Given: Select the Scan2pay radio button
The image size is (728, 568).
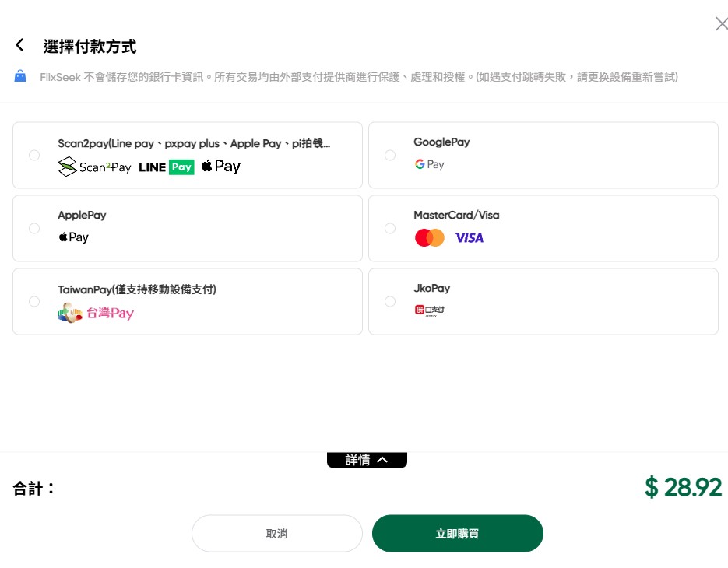Looking at the screenshot, I should coord(34,155).
